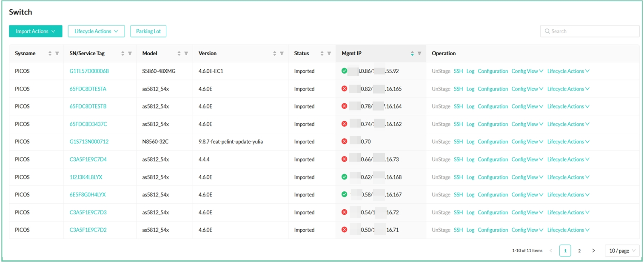Click the S5860-48XMG model cell
This screenshot has width=644, height=262.
159,71
